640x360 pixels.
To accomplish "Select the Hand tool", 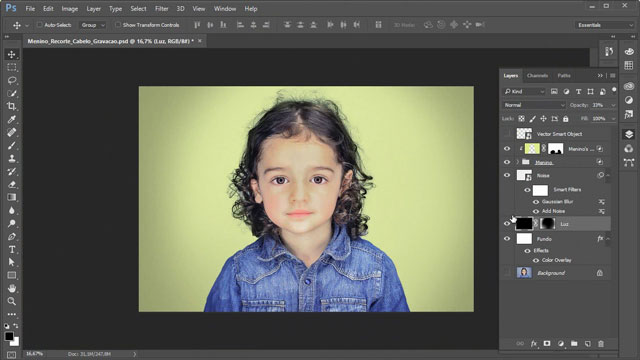I will pos(11,289).
